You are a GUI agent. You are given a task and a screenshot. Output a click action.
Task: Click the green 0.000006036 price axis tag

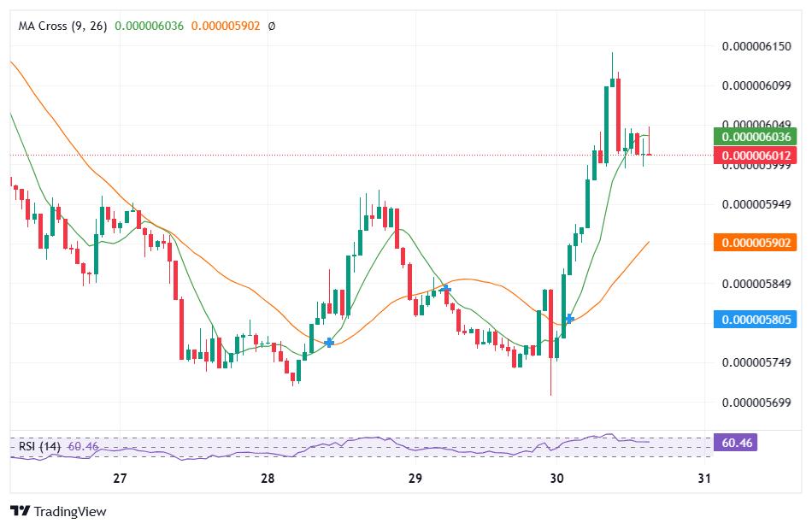[x=755, y=137]
